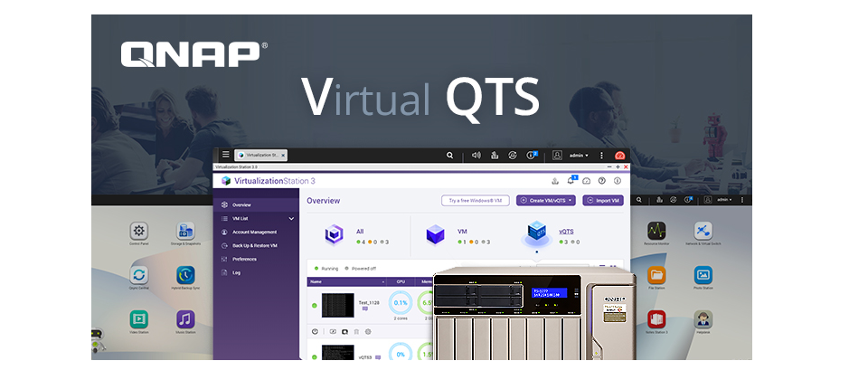Open Back Up & Restore VM

pyautogui.click(x=256, y=245)
